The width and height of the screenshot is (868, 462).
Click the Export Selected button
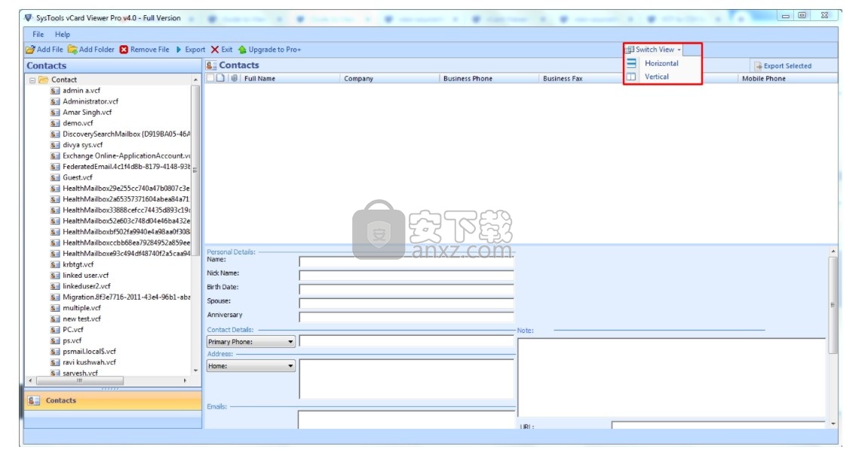click(x=783, y=66)
